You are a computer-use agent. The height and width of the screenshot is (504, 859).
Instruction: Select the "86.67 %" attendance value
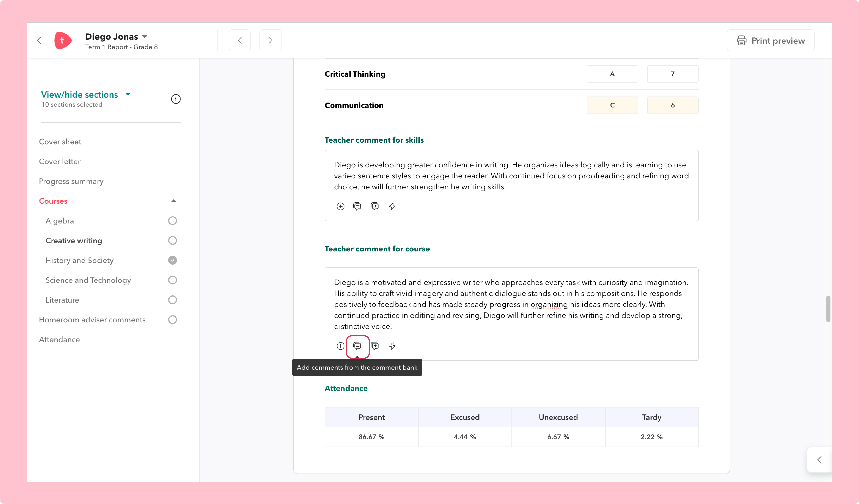[372, 437]
